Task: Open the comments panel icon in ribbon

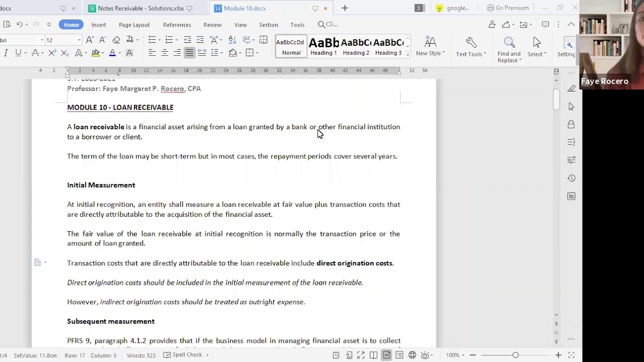Action: coord(545,24)
